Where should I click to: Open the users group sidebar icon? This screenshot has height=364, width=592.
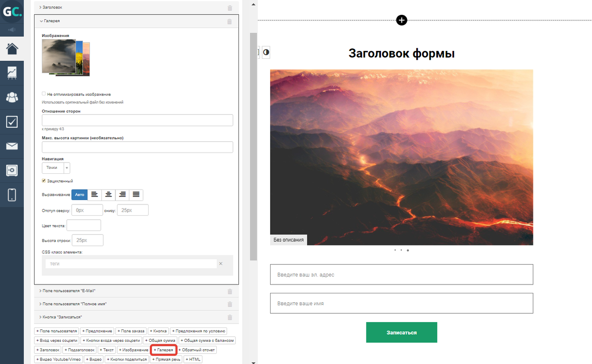tap(12, 97)
